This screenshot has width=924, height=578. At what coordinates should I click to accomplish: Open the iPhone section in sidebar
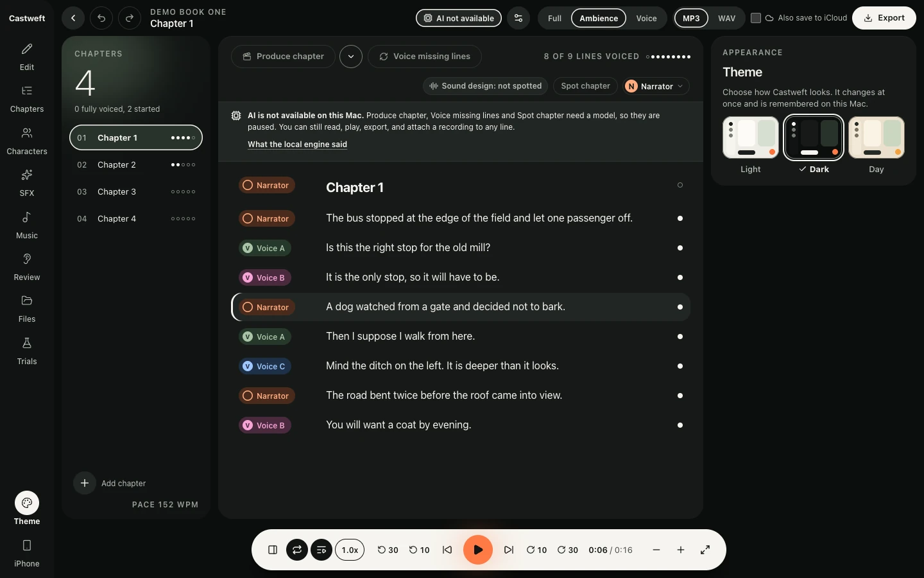pos(27,554)
